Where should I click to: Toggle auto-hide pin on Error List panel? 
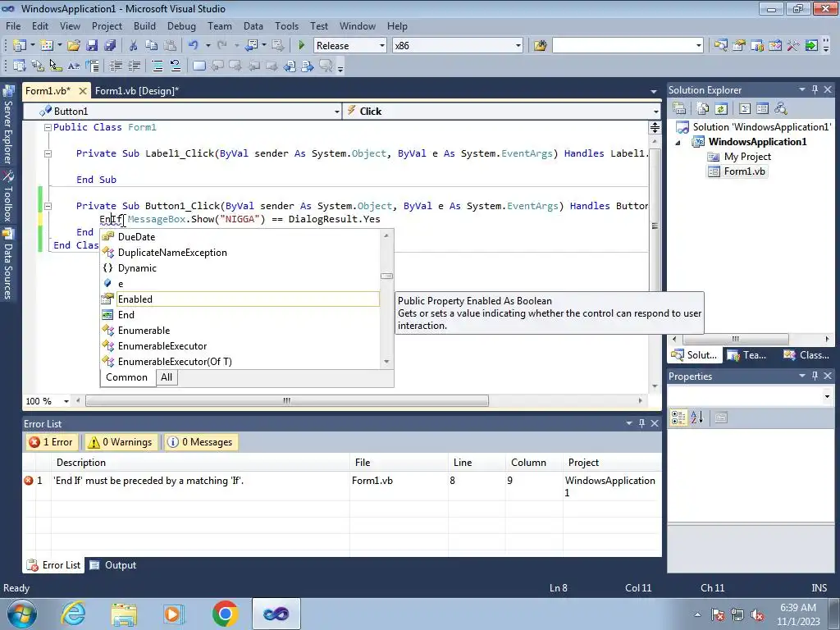pyautogui.click(x=641, y=423)
